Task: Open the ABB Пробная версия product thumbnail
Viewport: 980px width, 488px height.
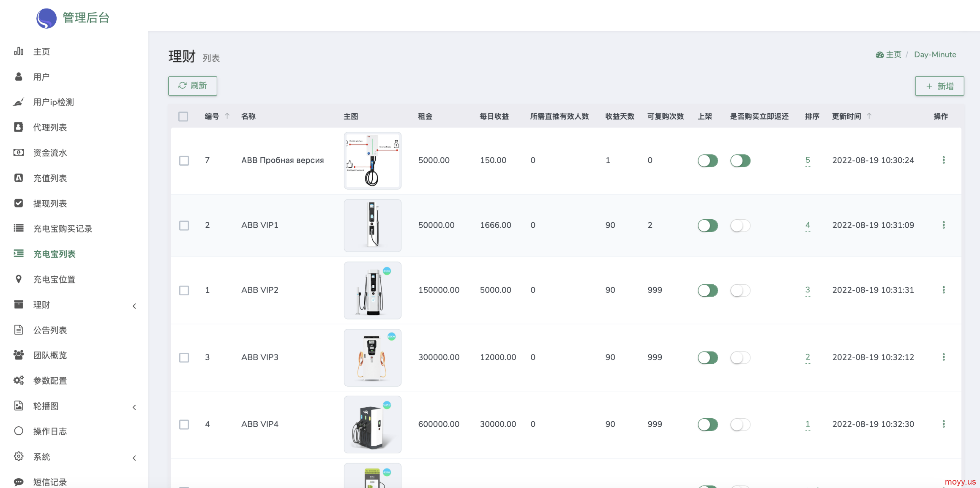Action: point(373,161)
